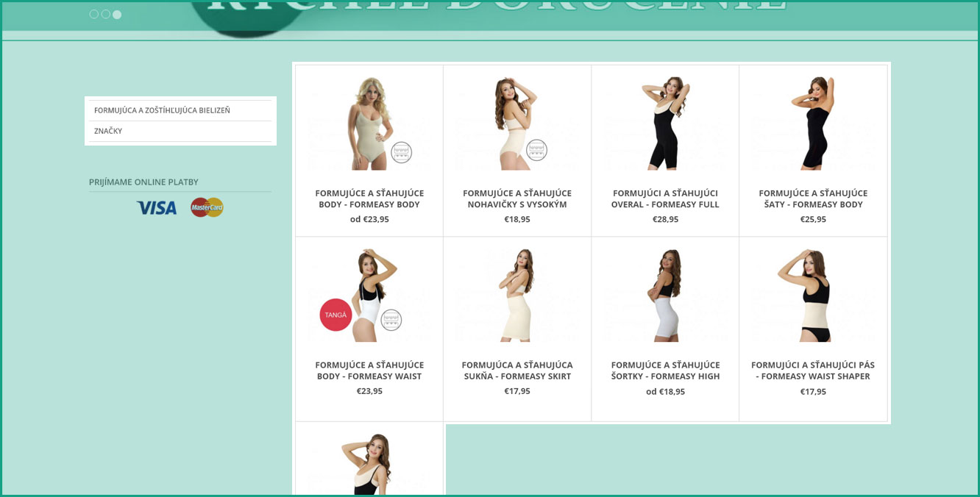980x497 pixels.
Task: Open Formeasy Skirt product image
Action: coord(516,295)
